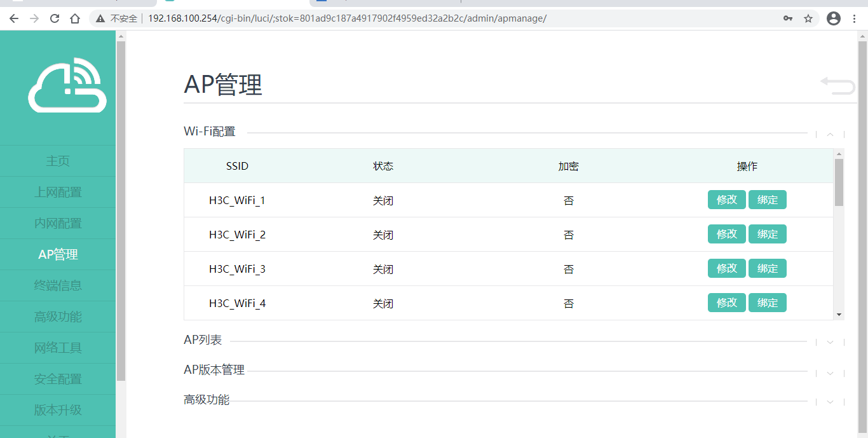Click the cloud Wi-Fi logo
The height and width of the screenshot is (438, 868).
[x=67, y=85]
